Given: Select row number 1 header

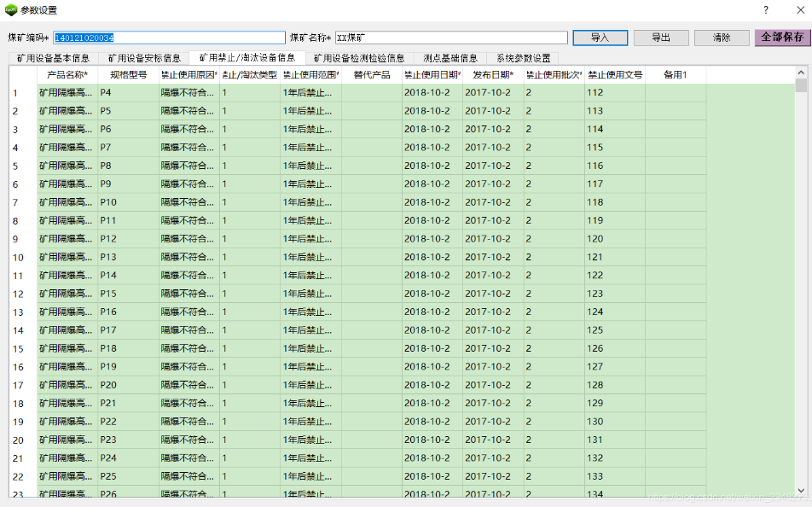Looking at the screenshot, I should [23, 93].
